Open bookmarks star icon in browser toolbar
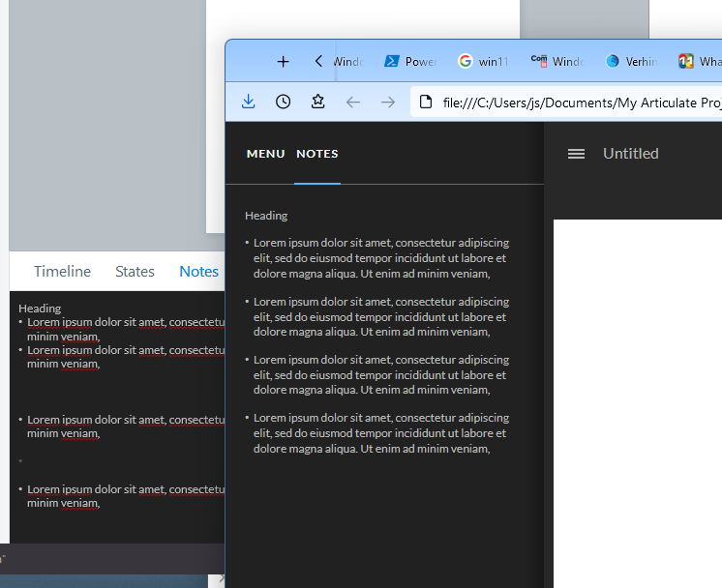Screen dimensions: 722x588 coord(317,102)
